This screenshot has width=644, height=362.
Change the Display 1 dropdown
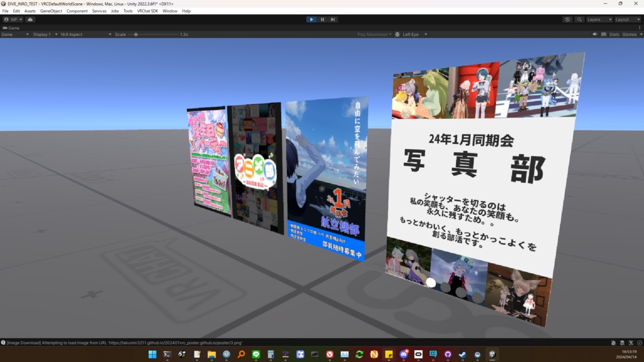click(x=45, y=35)
